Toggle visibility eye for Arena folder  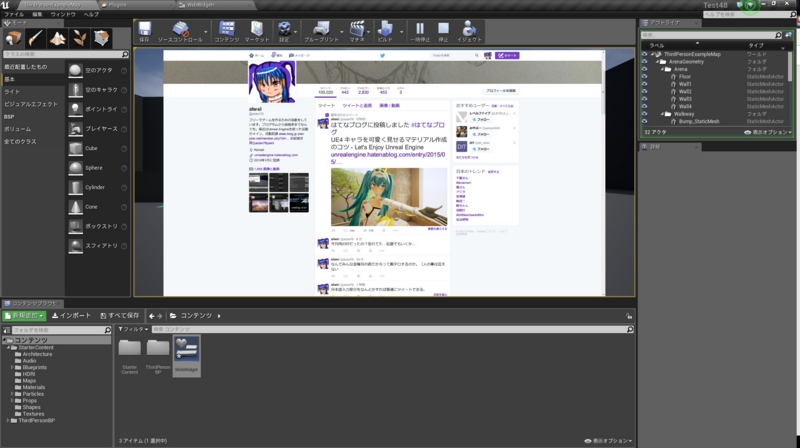click(x=644, y=69)
